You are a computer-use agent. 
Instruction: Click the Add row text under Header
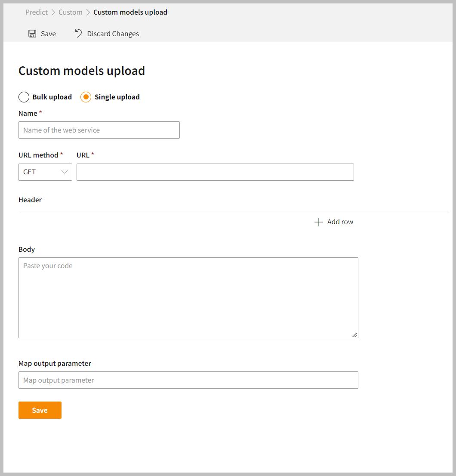[340, 222]
